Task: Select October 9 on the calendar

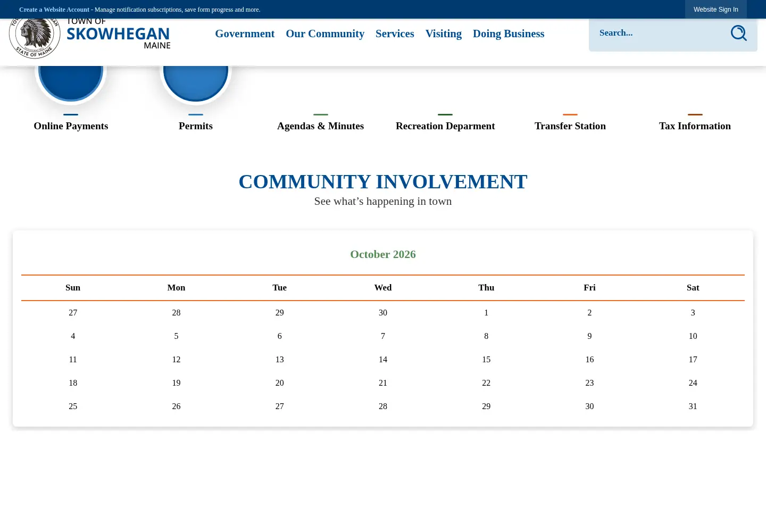Action: (x=589, y=336)
